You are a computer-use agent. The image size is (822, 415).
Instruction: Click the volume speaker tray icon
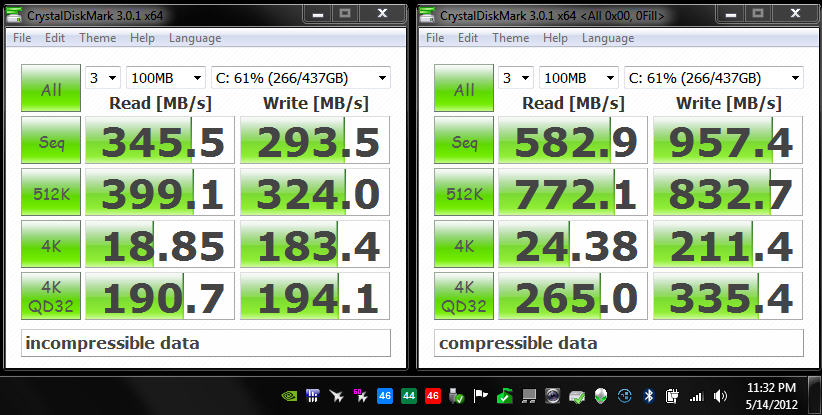720,396
